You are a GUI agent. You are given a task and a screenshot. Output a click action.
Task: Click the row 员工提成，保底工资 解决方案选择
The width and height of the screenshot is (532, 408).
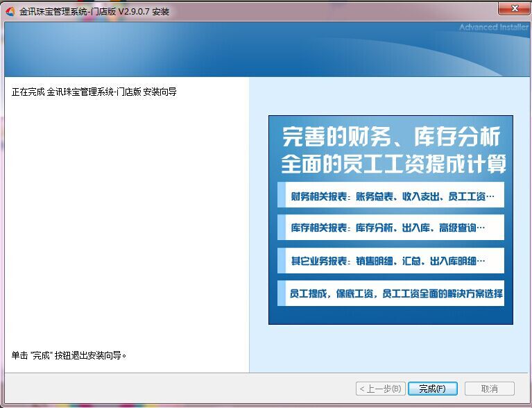[x=391, y=294]
